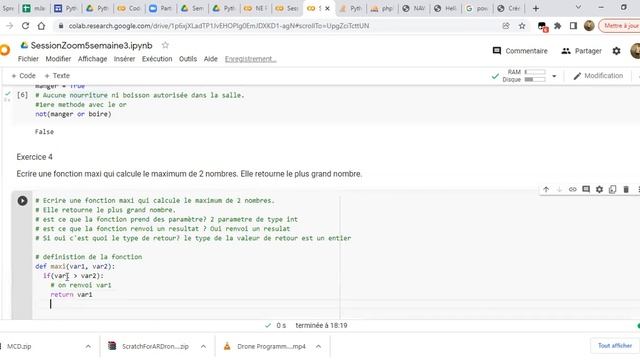The width and height of the screenshot is (640, 360).
Task: Click the 'terminée à 18:19' status text
Action: click(321, 326)
